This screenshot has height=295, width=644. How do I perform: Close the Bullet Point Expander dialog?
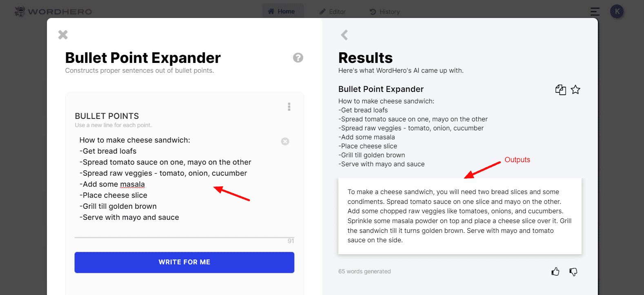(63, 35)
